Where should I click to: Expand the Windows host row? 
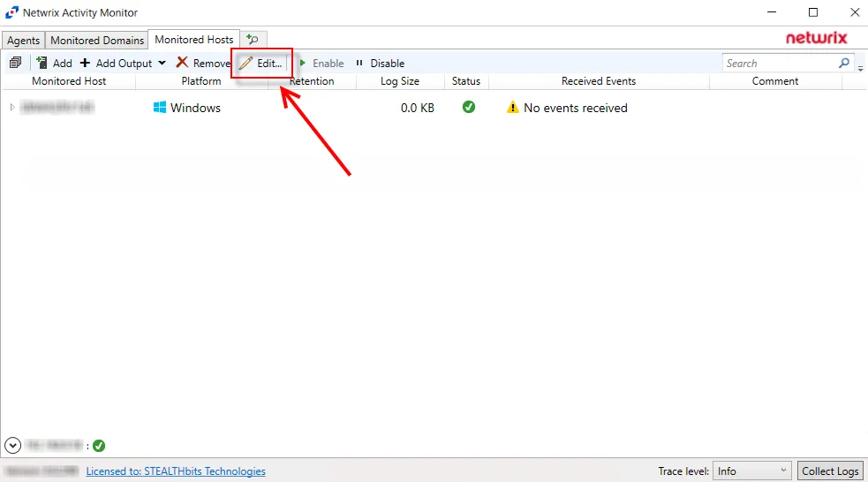tap(12, 108)
